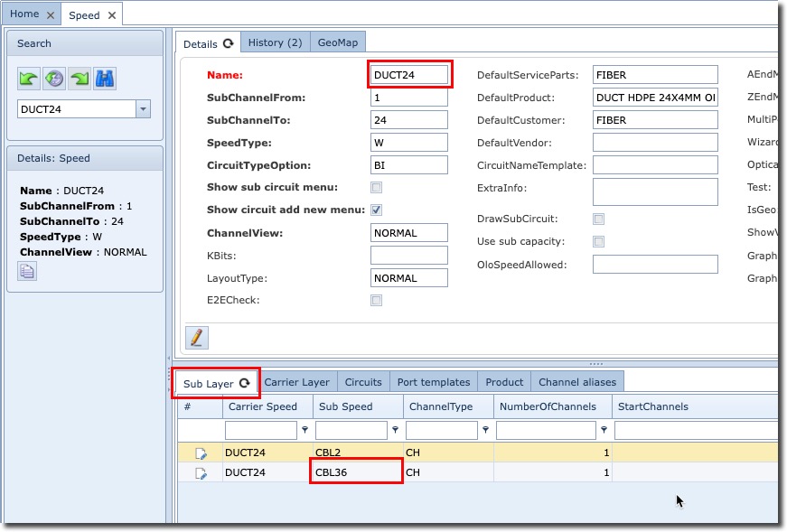
Task: Click the green back arrow search icon
Action: tap(28, 79)
